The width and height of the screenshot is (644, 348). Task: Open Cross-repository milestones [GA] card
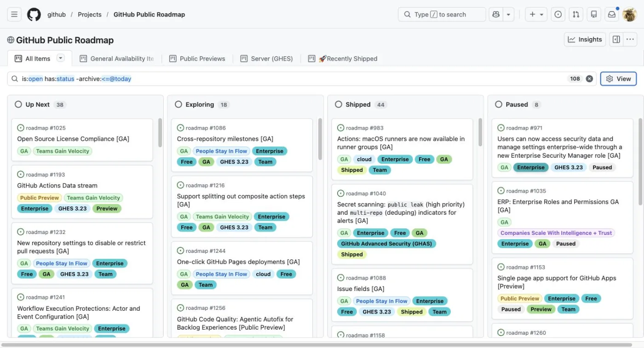click(225, 139)
